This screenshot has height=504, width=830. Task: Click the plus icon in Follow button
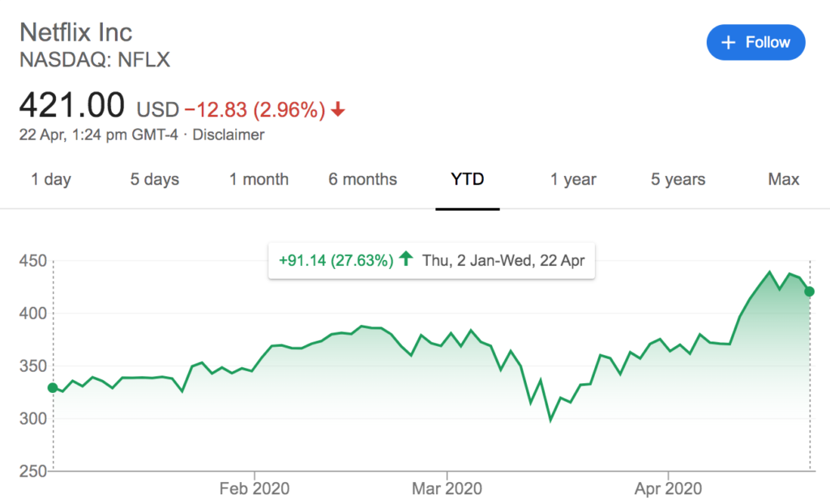click(729, 42)
